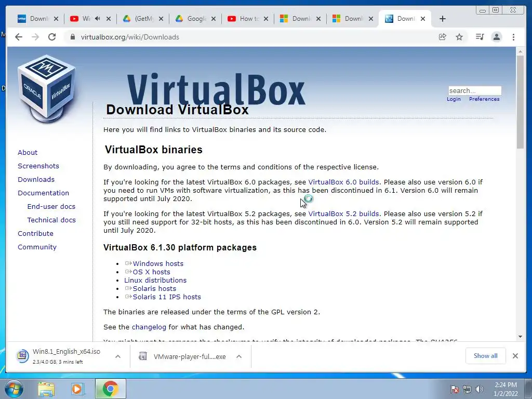Click the scrollbar up arrow

tap(520, 51)
